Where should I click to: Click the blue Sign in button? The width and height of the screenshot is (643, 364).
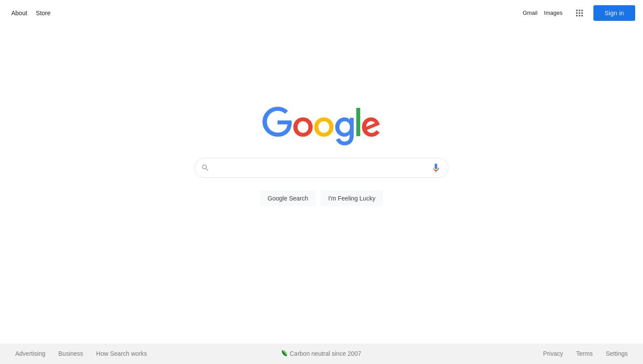coord(614,13)
